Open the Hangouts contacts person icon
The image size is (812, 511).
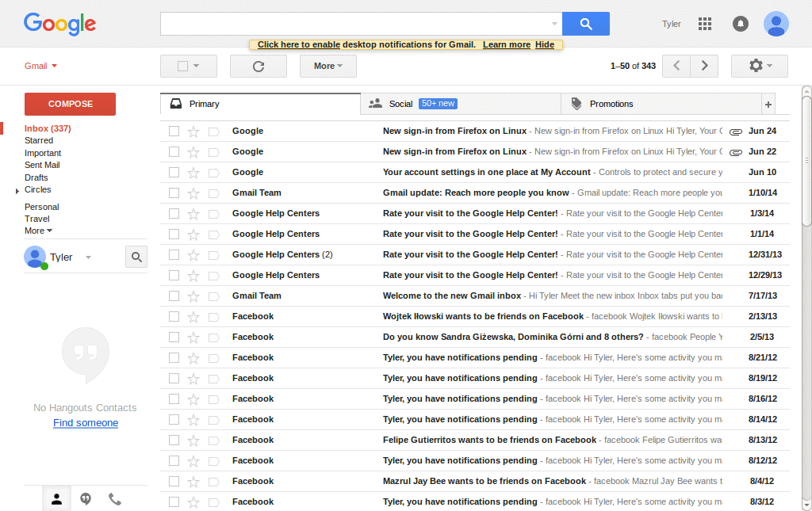coord(56,498)
